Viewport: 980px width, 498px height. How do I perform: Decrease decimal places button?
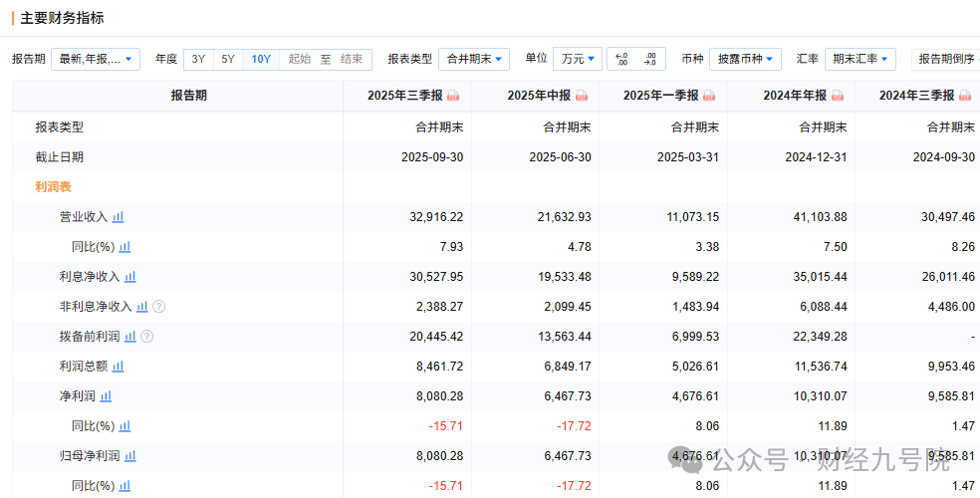click(650, 59)
